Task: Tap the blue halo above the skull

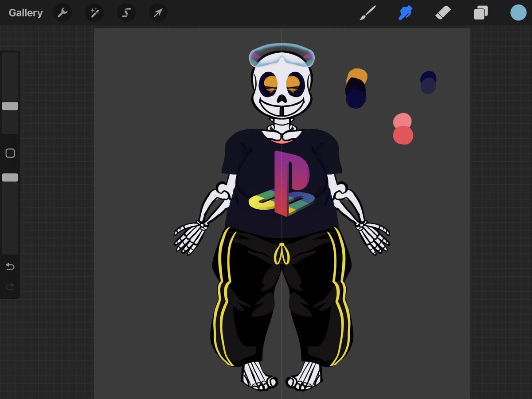Action: coord(282,55)
